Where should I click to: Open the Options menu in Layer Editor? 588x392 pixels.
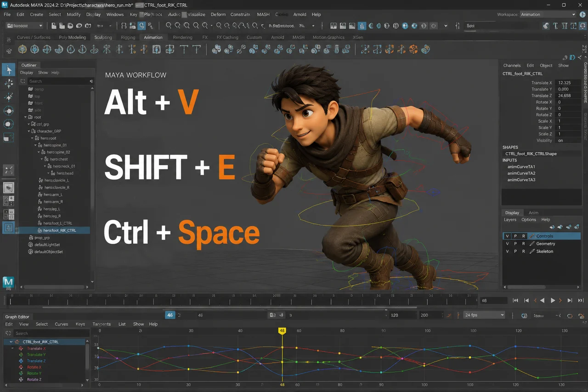529,220
